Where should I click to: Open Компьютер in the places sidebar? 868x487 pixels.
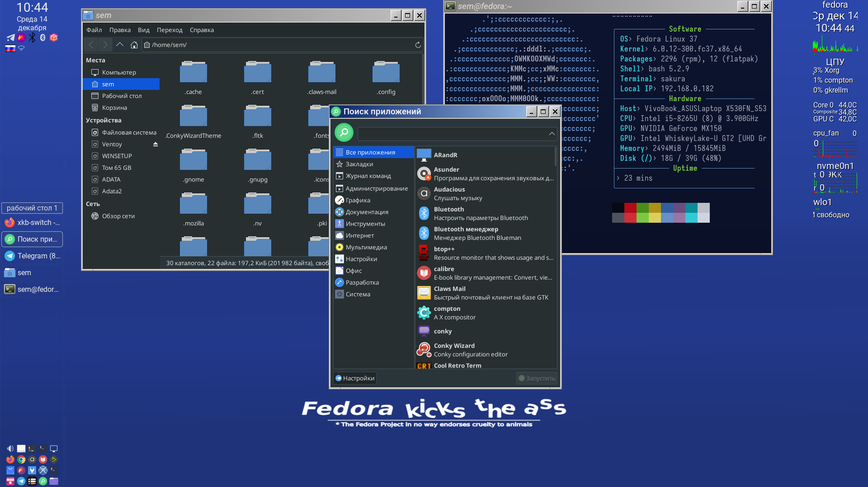(x=121, y=72)
